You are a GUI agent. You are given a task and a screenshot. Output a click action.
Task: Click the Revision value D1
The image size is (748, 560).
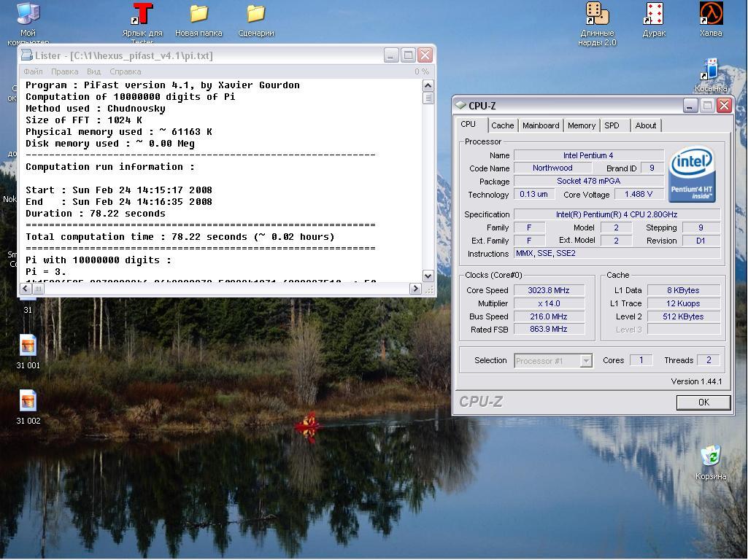pos(701,241)
